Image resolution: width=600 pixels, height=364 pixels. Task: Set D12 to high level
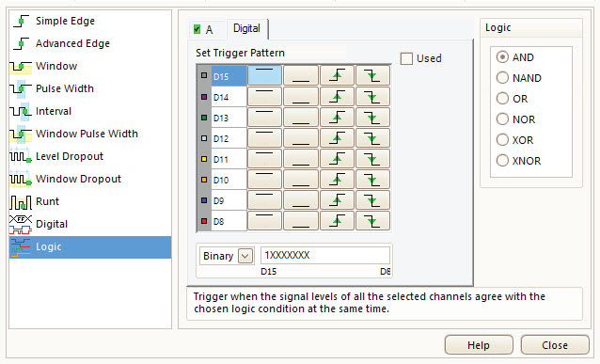(264, 137)
